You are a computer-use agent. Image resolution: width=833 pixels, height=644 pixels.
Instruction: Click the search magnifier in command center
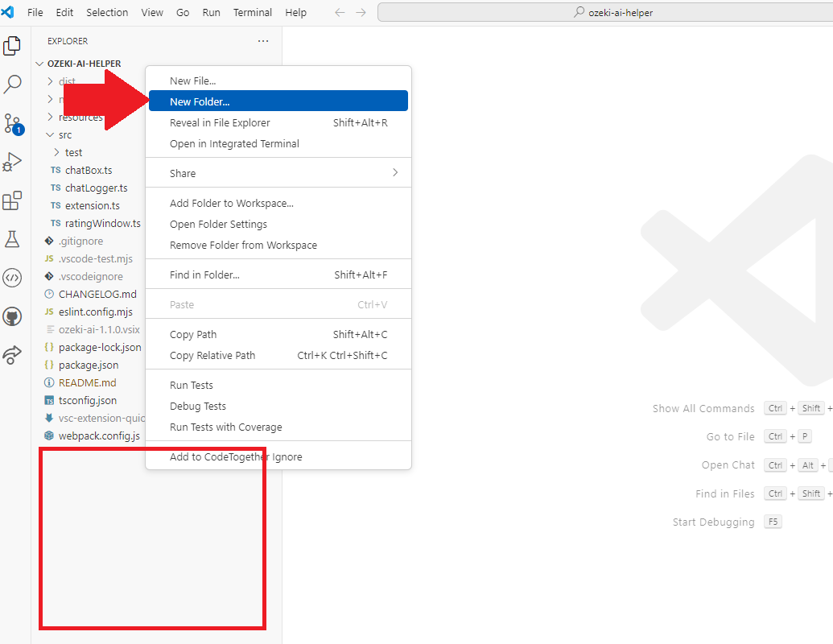pyautogui.click(x=579, y=12)
